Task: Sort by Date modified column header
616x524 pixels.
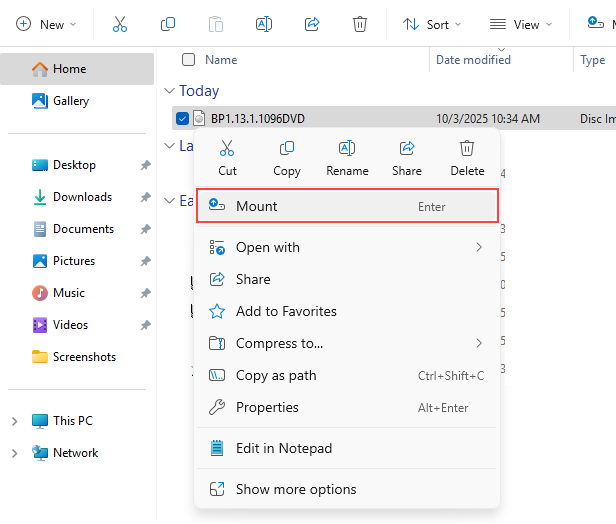Action: tap(474, 60)
